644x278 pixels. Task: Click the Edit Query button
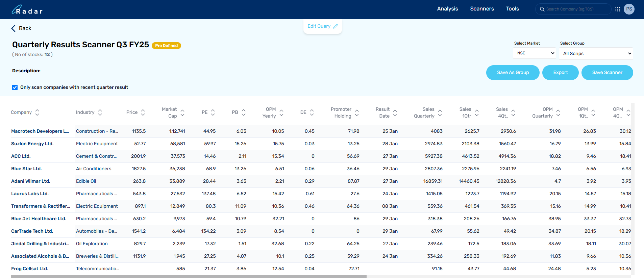[x=323, y=26]
